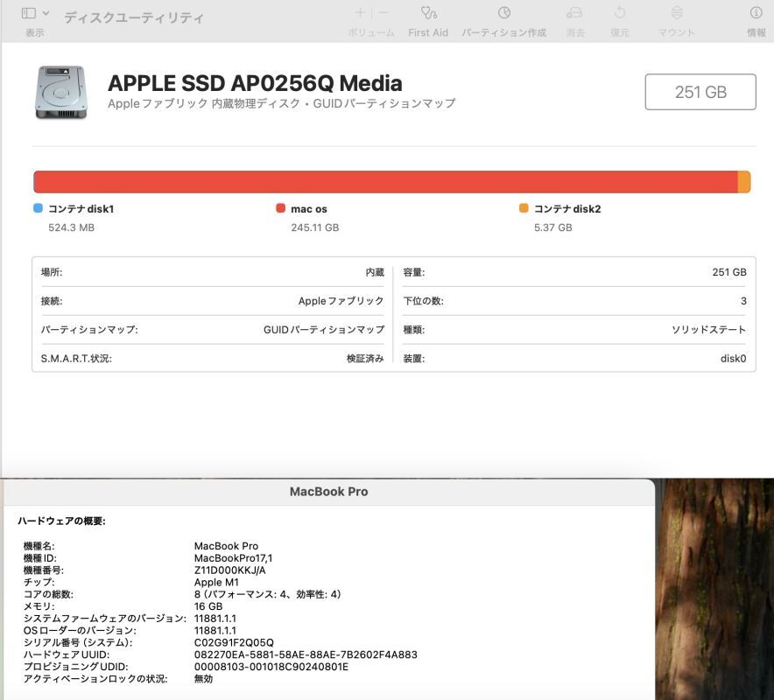
Task: Click the APPLE SSD AP0256Q Media title
Action: click(255, 83)
